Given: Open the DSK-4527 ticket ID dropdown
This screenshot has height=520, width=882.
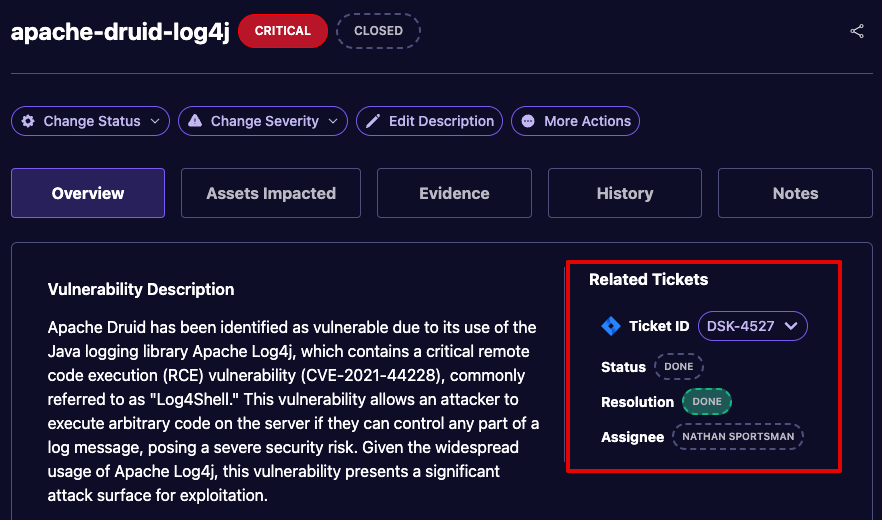Looking at the screenshot, I should point(752,326).
